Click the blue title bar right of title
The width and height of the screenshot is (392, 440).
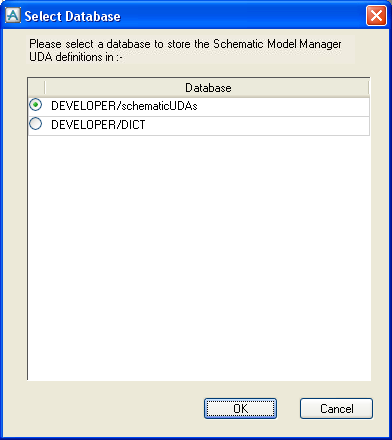[x=243, y=16]
